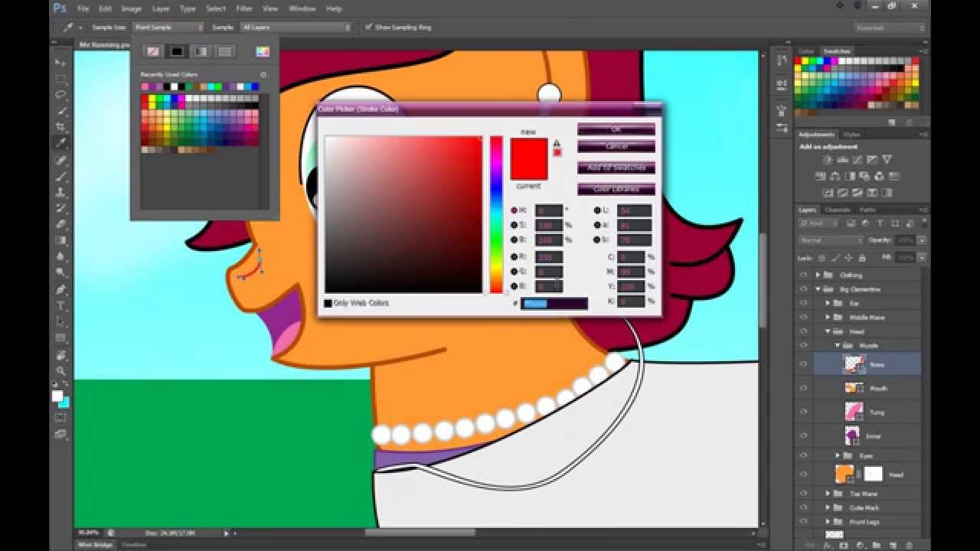Collapse the Big Clementine layer group
The width and height of the screenshot is (980, 551).
pyautogui.click(x=818, y=289)
